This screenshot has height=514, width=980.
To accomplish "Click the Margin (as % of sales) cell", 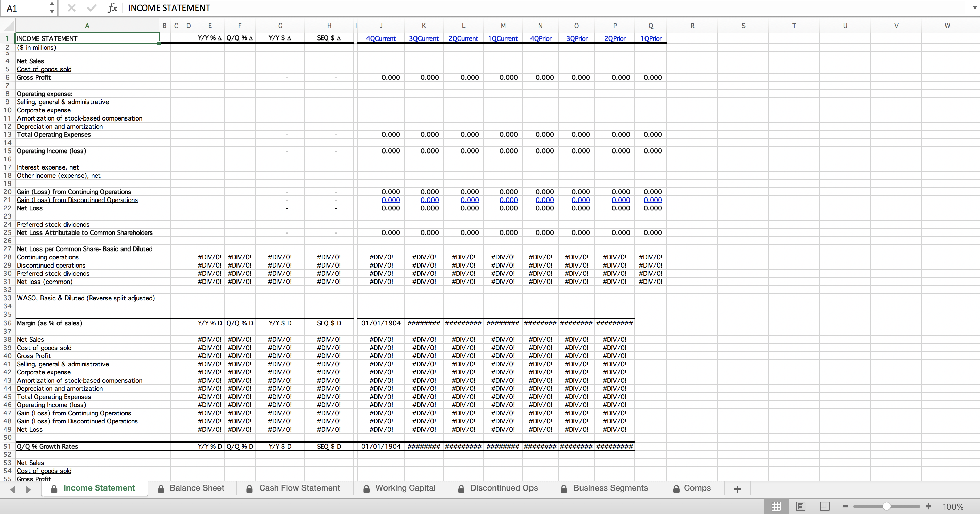I will click(87, 323).
